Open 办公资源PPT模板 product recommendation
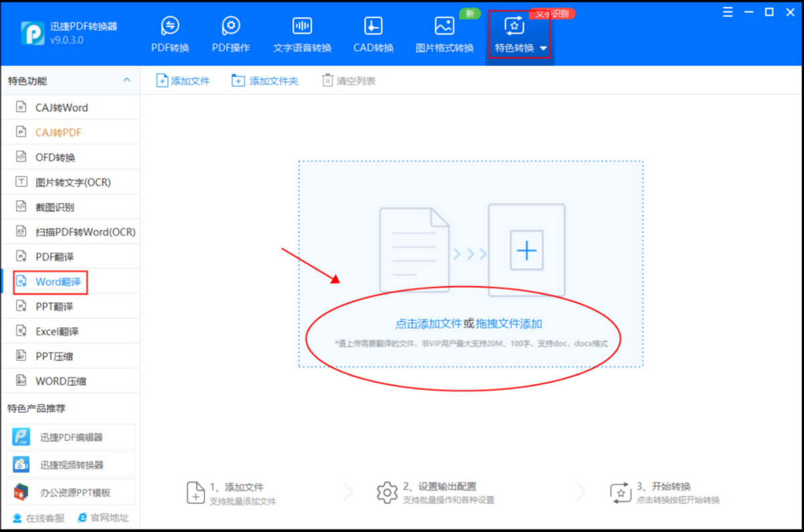The image size is (804, 532). (70, 492)
